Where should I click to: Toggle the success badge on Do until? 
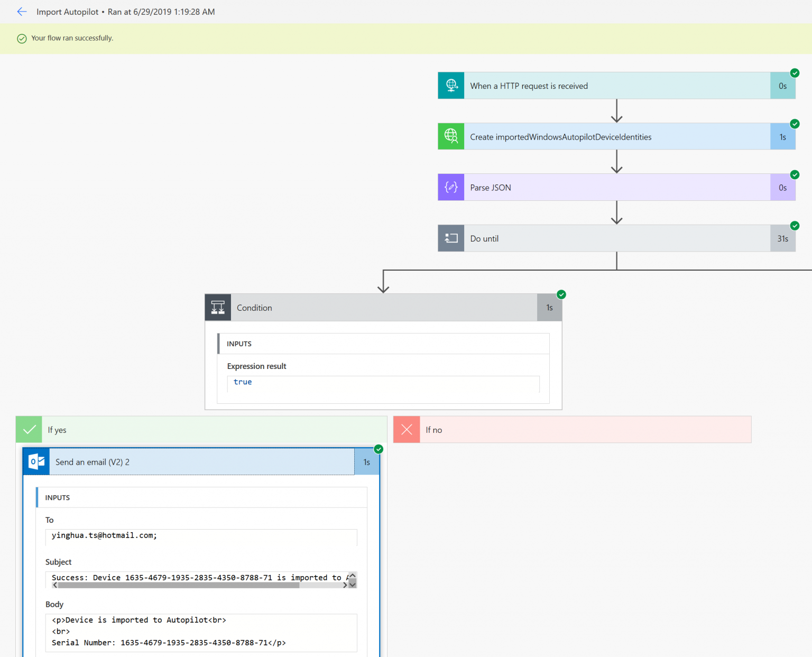pos(795,226)
